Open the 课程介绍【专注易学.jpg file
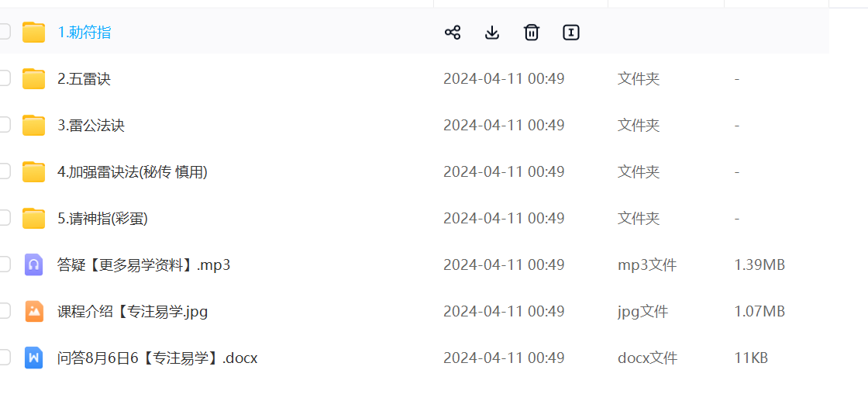The image size is (868, 401). click(133, 312)
